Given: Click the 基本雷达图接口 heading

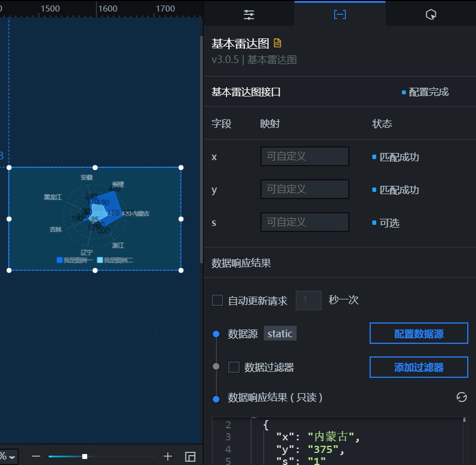Looking at the screenshot, I should (246, 92).
